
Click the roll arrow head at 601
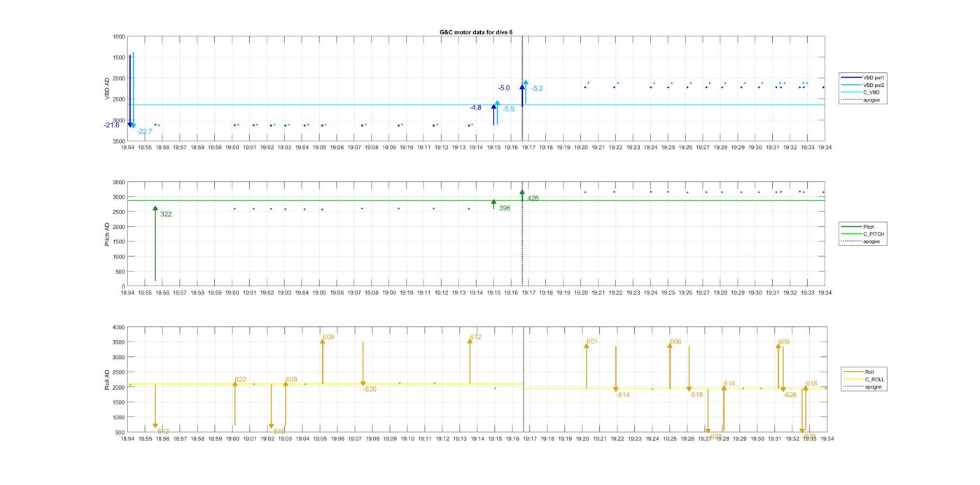tap(587, 346)
